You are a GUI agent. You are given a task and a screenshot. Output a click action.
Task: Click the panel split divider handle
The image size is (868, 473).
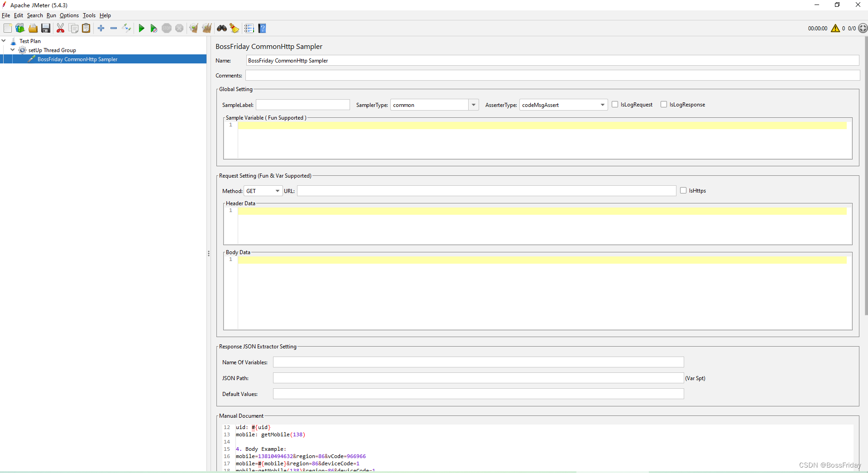208,254
